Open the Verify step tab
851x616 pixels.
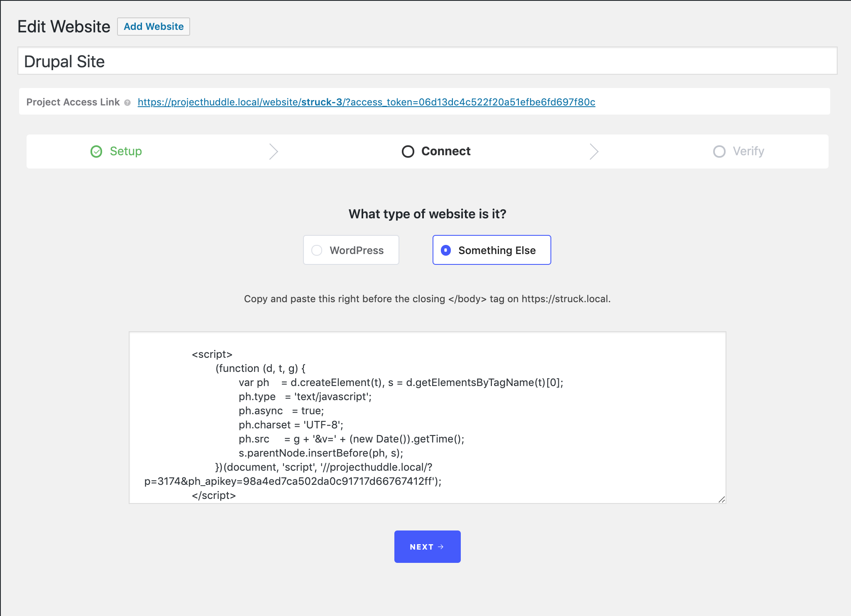[x=748, y=152]
